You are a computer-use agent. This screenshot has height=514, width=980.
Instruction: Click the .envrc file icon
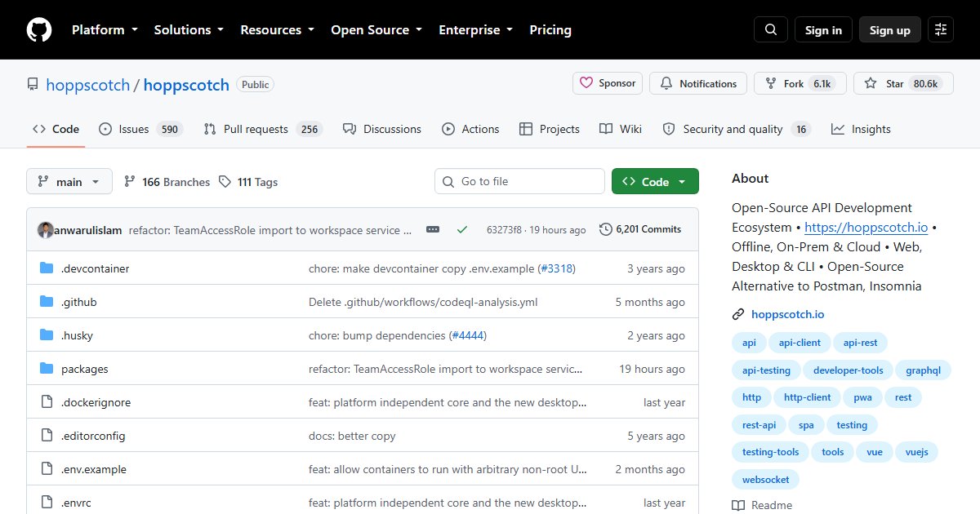pyautogui.click(x=47, y=503)
